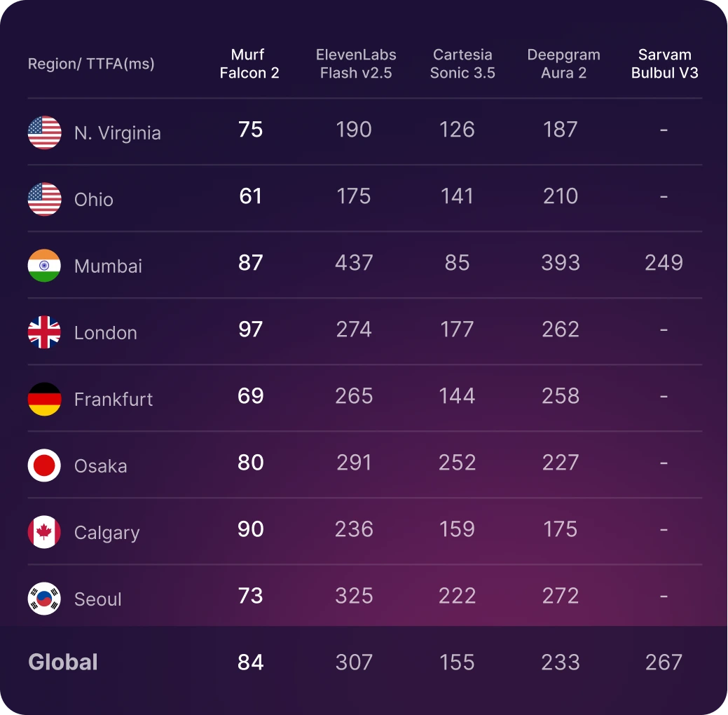This screenshot has height=715, width=728.
Task: Select the Murf Falcon 2 column header
Action: pos(249,64)
